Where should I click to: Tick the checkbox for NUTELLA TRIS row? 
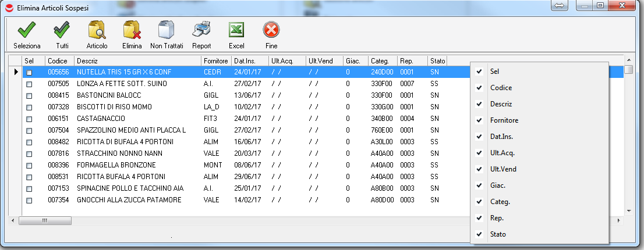point(29,73)
